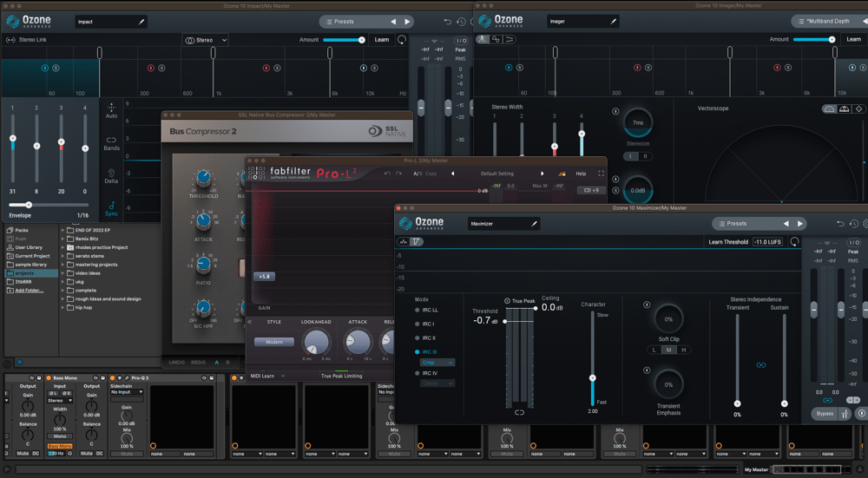Expand the mastering projects folder
The height and width of the screenshot is (478, 868).
point(63,265)
